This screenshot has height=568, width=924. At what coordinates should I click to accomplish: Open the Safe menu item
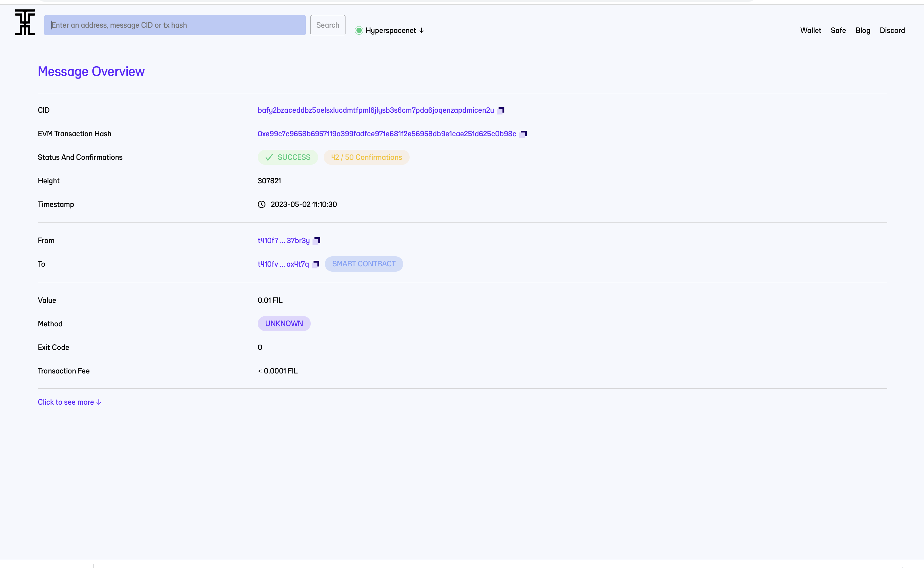pos(838,30)
